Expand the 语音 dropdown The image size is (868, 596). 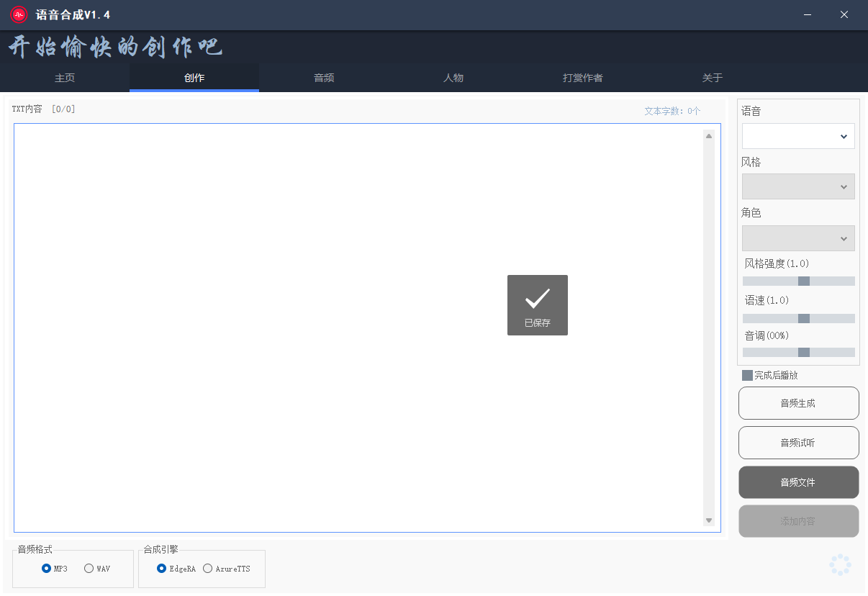(798, 136)
